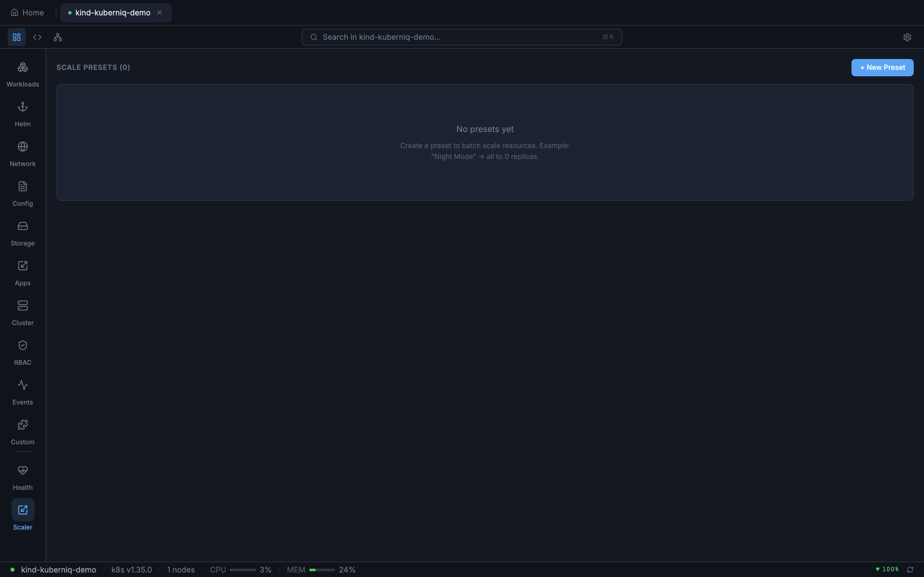Open settings via the gear icon
The image size is (924, 577).
click(907, 37)
